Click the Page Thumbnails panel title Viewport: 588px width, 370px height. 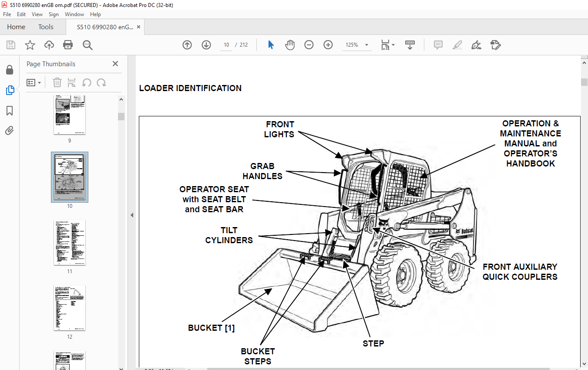51,64
